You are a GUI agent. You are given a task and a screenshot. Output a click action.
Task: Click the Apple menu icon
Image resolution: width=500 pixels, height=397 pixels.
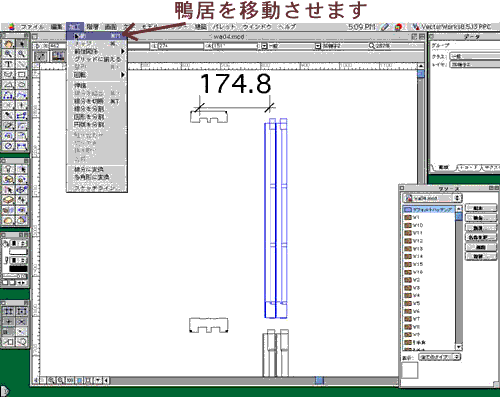pos(12,27)
